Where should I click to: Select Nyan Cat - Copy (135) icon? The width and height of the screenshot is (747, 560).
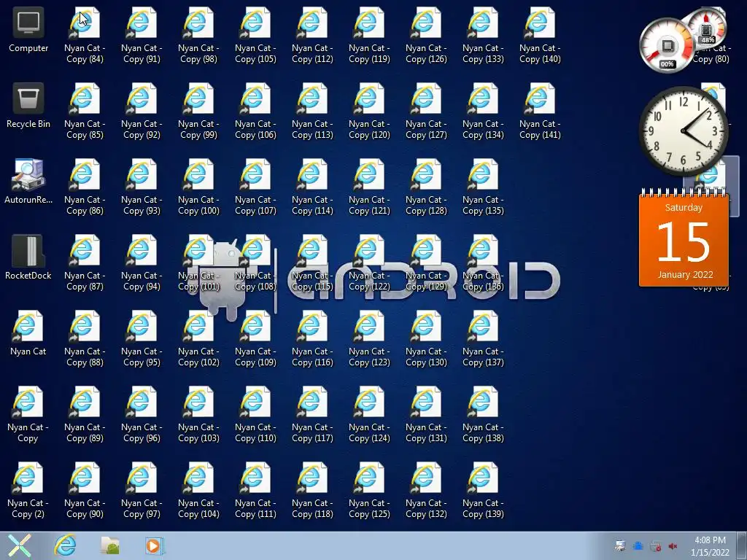pyautogui.click(x=483, y=187)
